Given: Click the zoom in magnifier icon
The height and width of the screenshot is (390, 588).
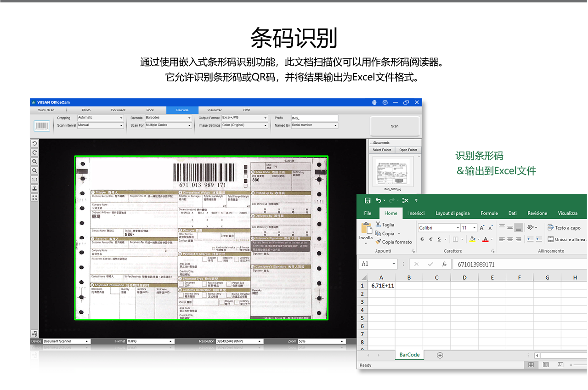Looking at the screenshot, I should pos(34,162).
